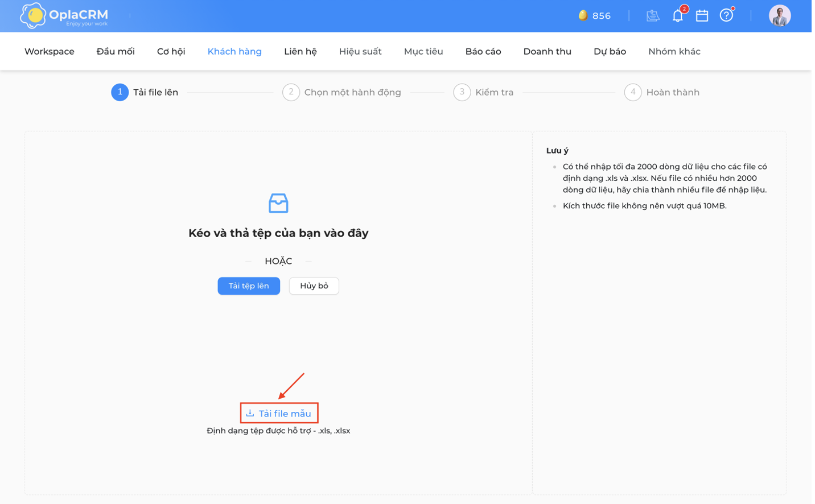This screenshot has width=815, height=504.
Task: Open the calendar icon in header
Action: (x=702, y=16)
